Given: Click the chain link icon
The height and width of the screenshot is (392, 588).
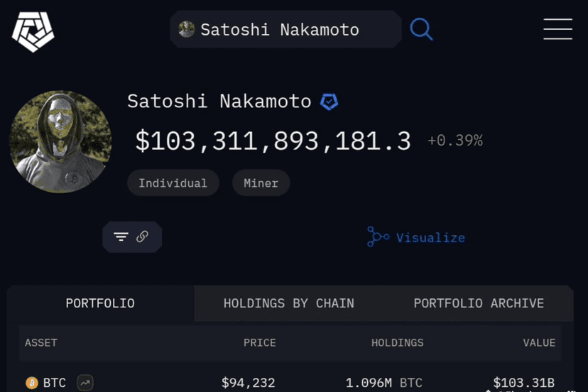Looking at the screenshot, I should [142, 236].
